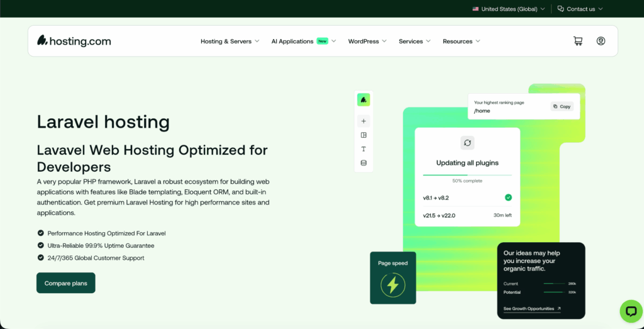The width and height of the screenshot is (644, 329).
Task: Expand the WordPress menu chevron
Action: click(x=384, y=41)
